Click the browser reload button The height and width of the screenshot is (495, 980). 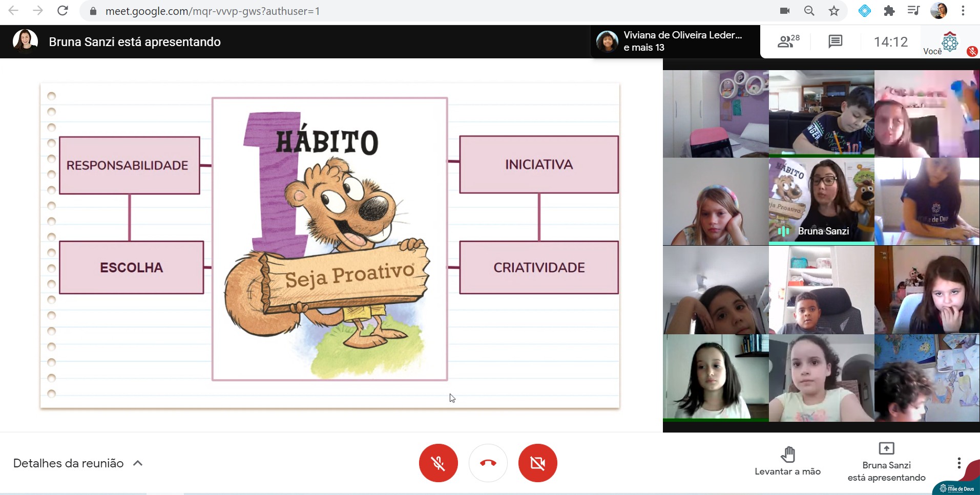pos(62,11)
